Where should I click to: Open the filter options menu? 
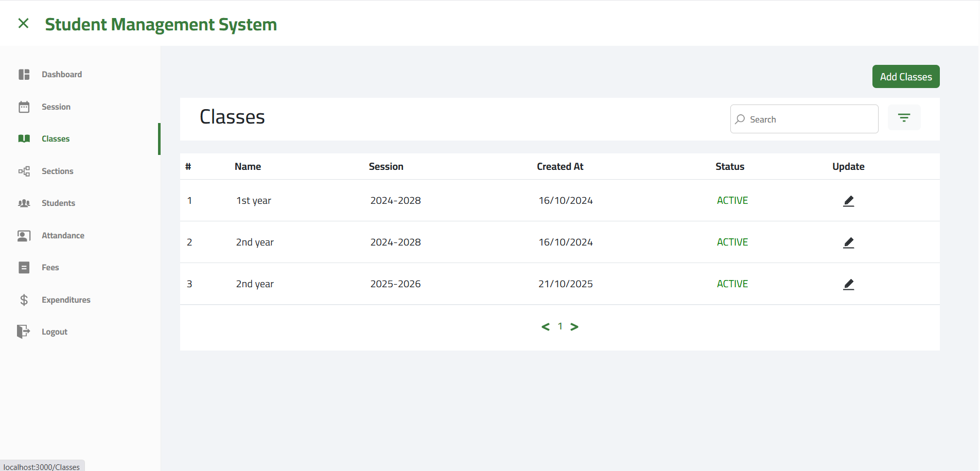[x=904, y=118]
